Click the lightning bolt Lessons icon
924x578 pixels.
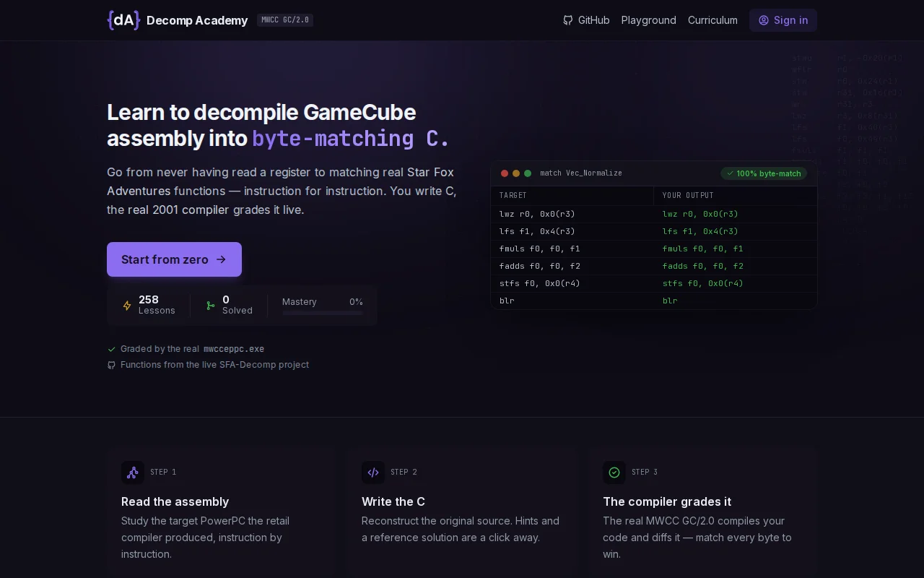click(x=127, y=306)
